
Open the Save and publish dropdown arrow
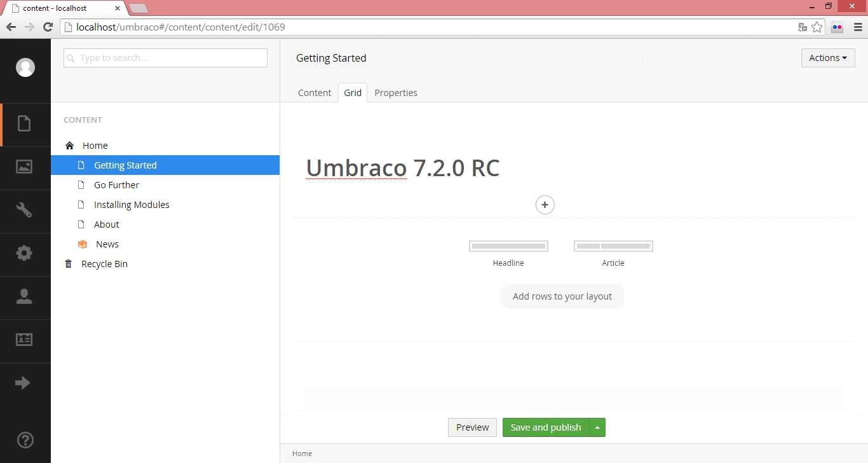click(x=597, y=427)
